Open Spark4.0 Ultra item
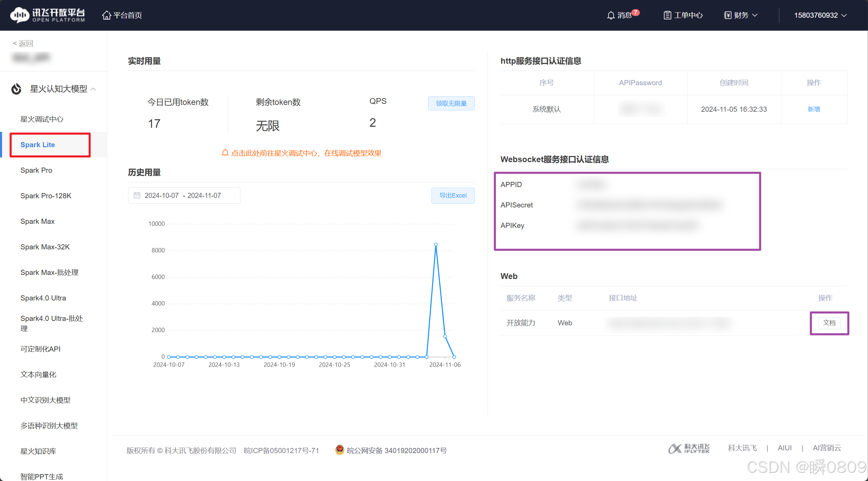The height and width of the screenshot is (481, 868). click(x=43, y=298)
